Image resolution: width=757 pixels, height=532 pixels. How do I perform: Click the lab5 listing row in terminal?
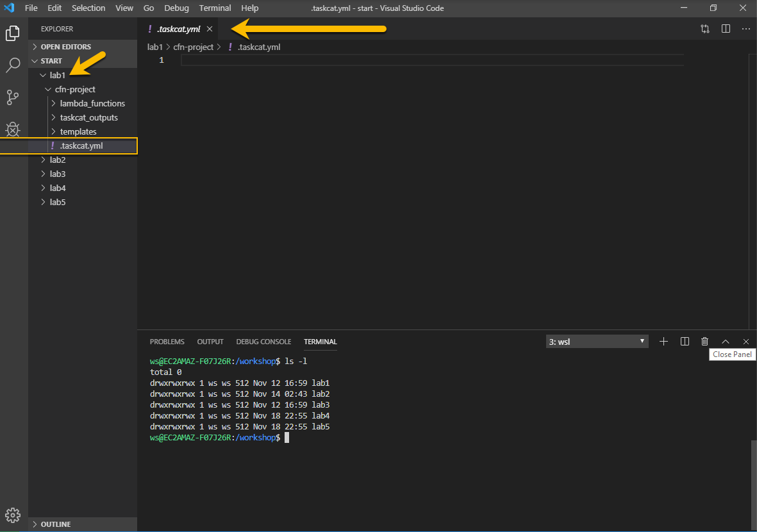tap(240, 427)
